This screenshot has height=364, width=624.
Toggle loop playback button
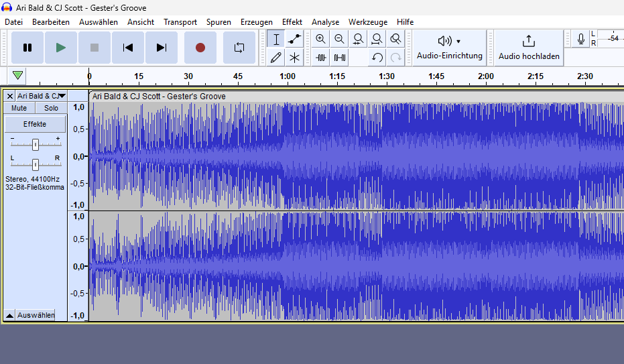pos(239,48)
